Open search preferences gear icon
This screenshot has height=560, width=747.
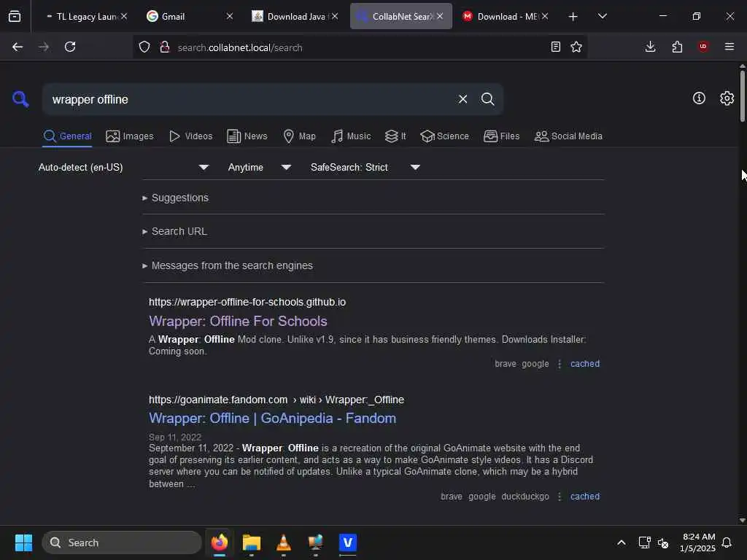tap(727, 98)
